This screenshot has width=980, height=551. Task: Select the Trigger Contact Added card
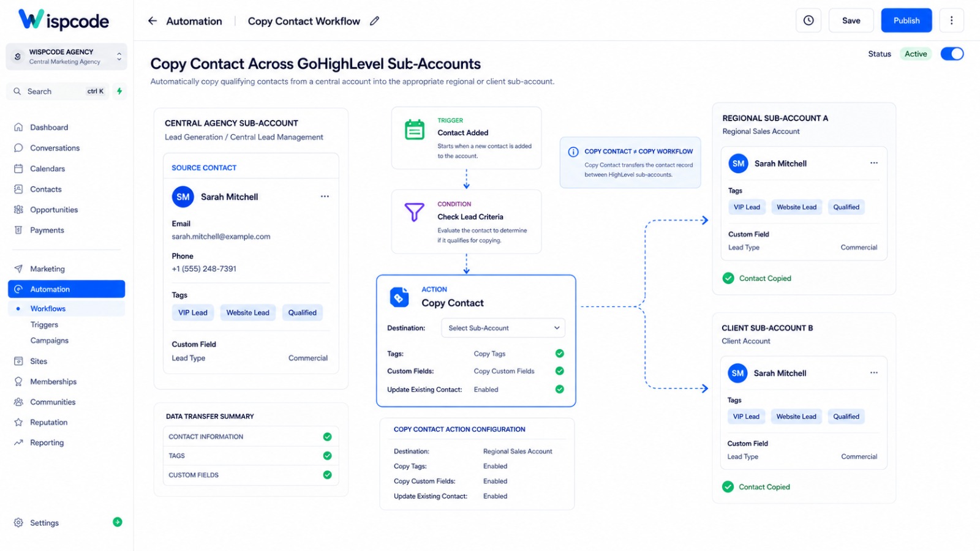(466, 138)
